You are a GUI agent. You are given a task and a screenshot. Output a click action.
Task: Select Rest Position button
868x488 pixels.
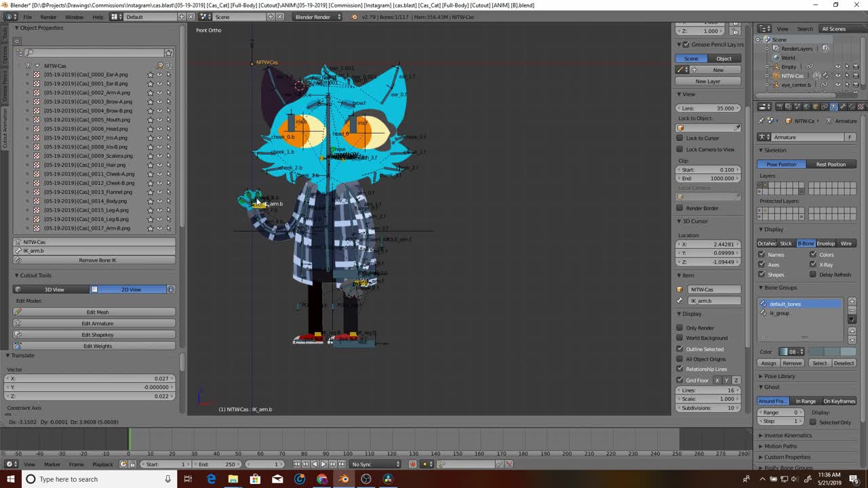[831, 164]
